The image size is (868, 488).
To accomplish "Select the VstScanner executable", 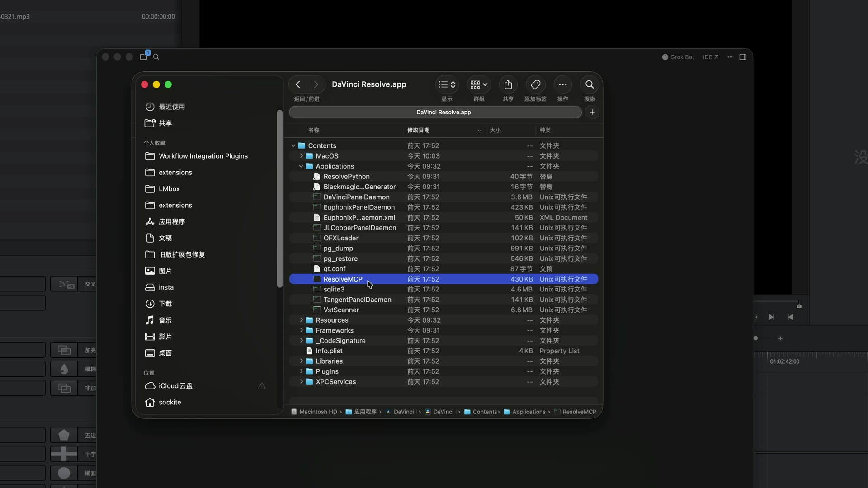I will pyautogui.click(x=443, y=310).
